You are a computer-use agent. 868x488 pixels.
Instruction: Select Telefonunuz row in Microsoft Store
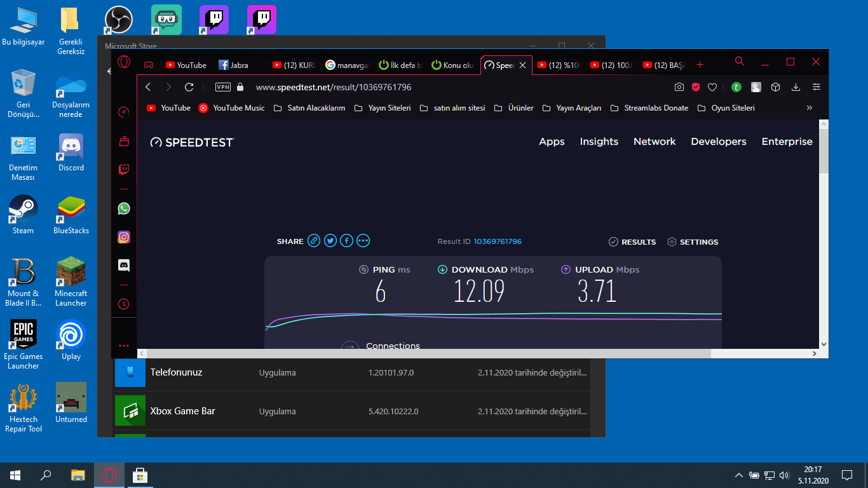tap(351, 372)
